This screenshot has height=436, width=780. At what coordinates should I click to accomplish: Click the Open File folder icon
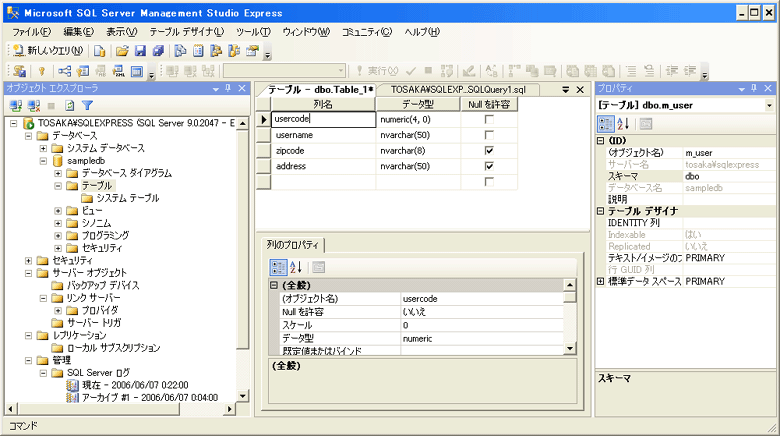122,51
